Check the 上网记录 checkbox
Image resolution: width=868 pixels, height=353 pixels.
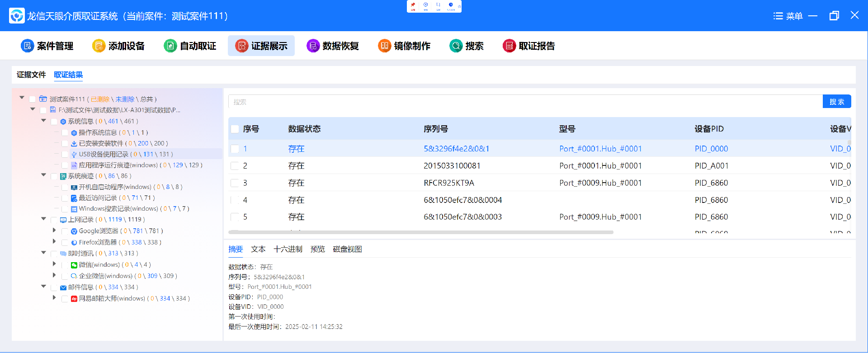pos(54,220)
